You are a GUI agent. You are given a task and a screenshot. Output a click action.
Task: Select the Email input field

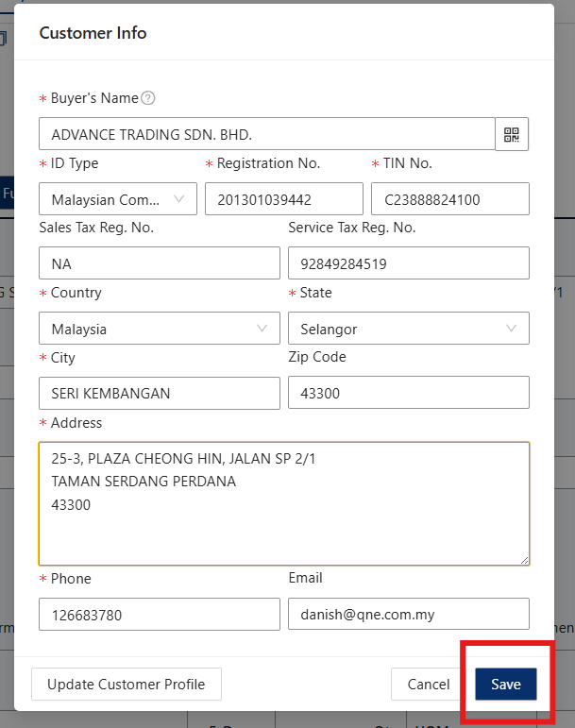[408, 615]
